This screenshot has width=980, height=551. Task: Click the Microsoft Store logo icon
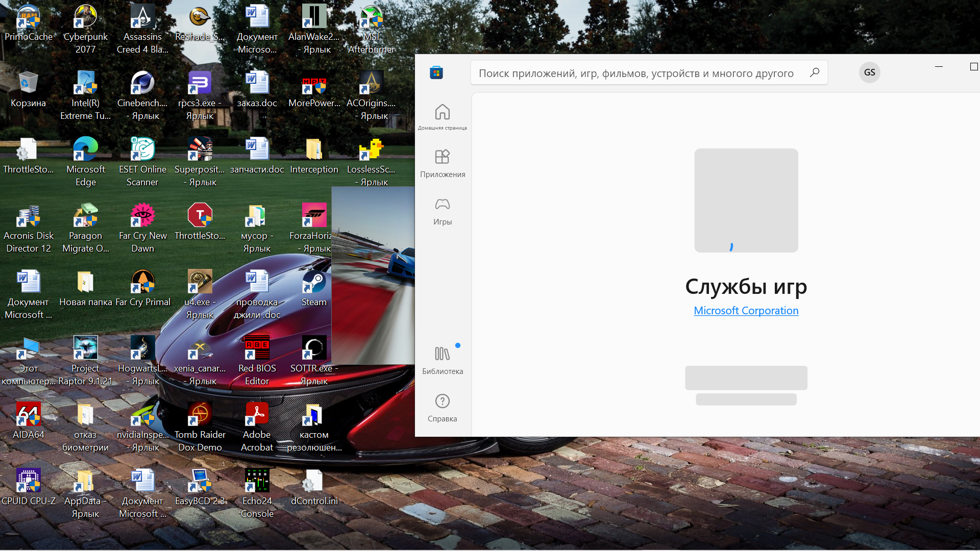click(436, 72)
